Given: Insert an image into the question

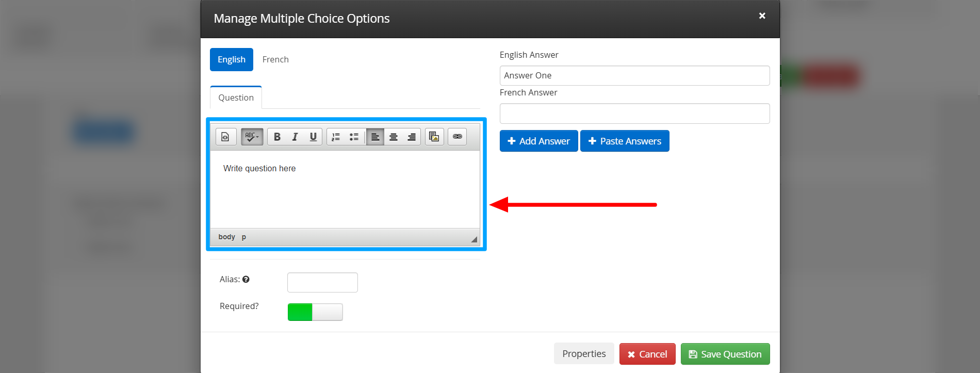Looking at the screenshot, I should [x=434, y=137].
